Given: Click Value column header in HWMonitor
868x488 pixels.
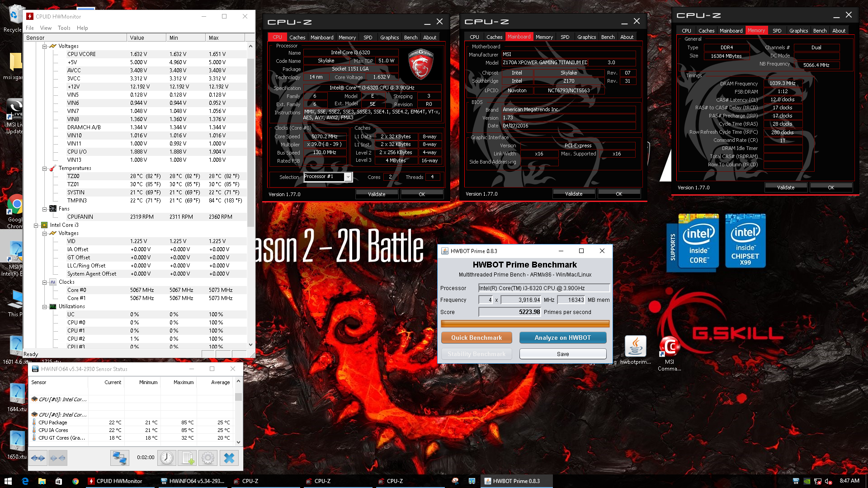Looking at the screenshot, I should tap(146, 38).
